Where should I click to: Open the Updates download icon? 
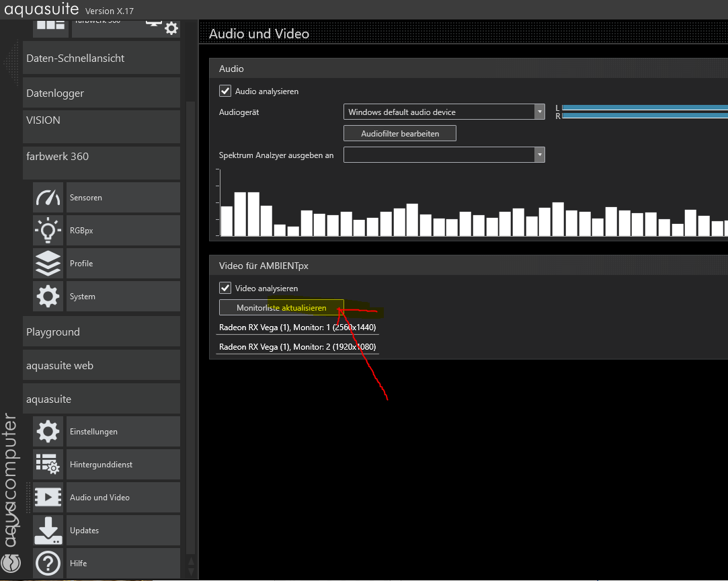(x=48, y=531)
